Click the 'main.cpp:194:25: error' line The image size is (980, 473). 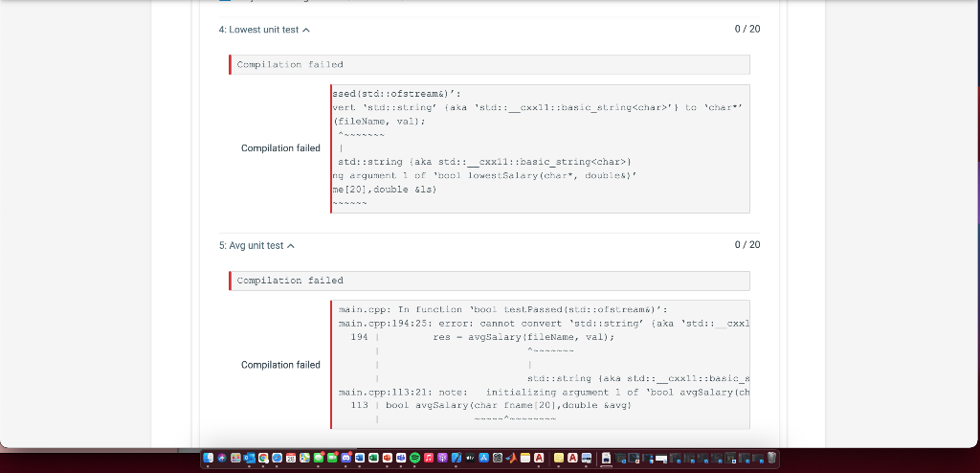[544, 324]
